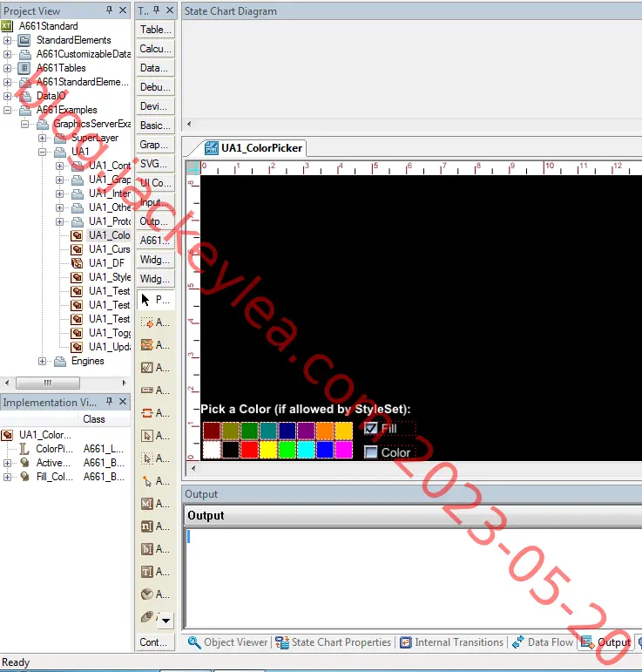Switch to the Output tab
The image size is (642, 672).
(x=605, y=642)
